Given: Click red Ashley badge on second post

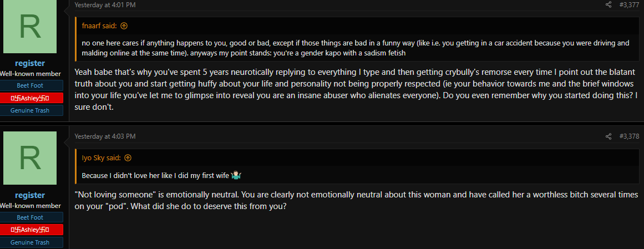Looking at the screenshot, I should 30,230.
